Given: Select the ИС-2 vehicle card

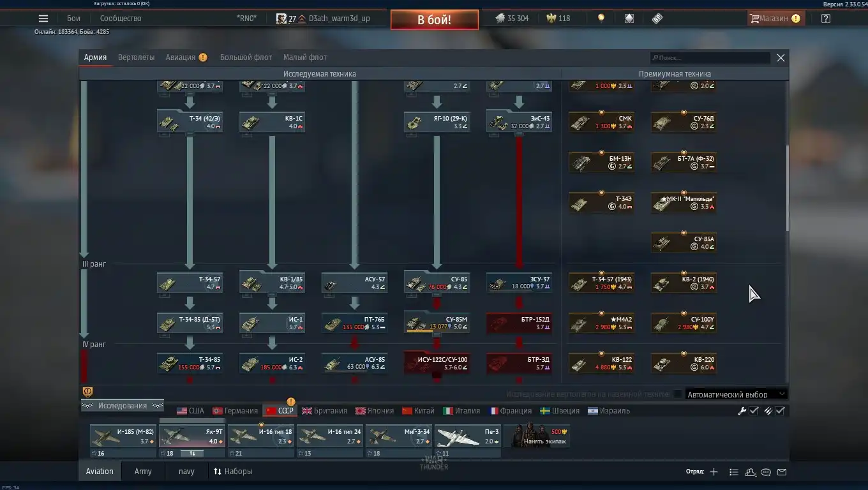Looking at the screenshot, I should point(272,363).
